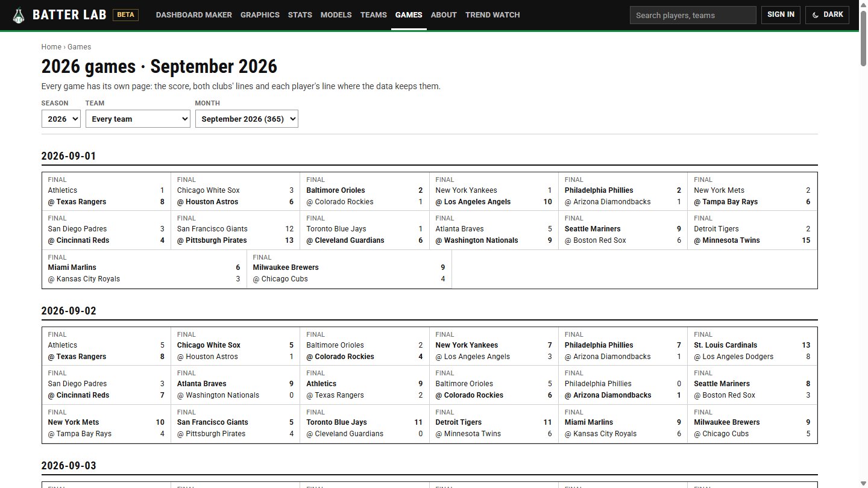The height and width of the screenshot is (488, 868).
Task: Click the Sign In button
Action: pyautogui.click(x=781, y=15)
